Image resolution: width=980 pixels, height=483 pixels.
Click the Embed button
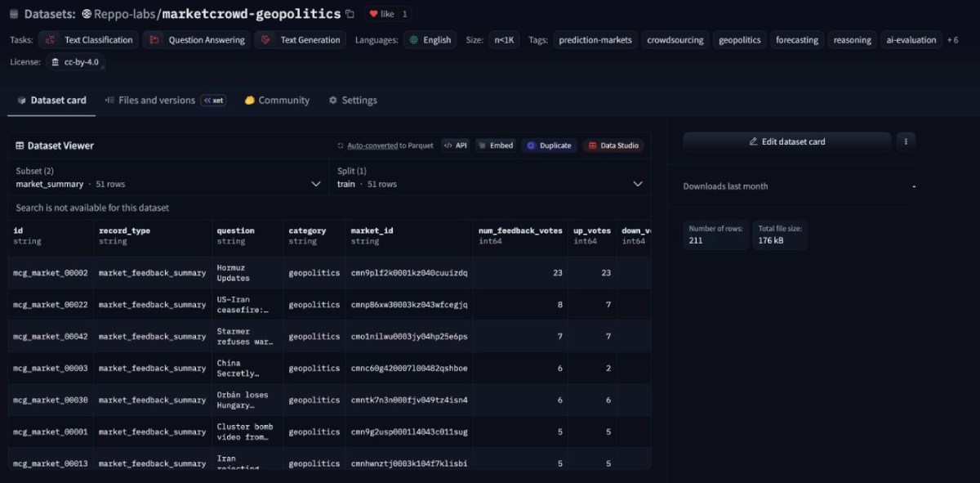click(x=496, y=145)
